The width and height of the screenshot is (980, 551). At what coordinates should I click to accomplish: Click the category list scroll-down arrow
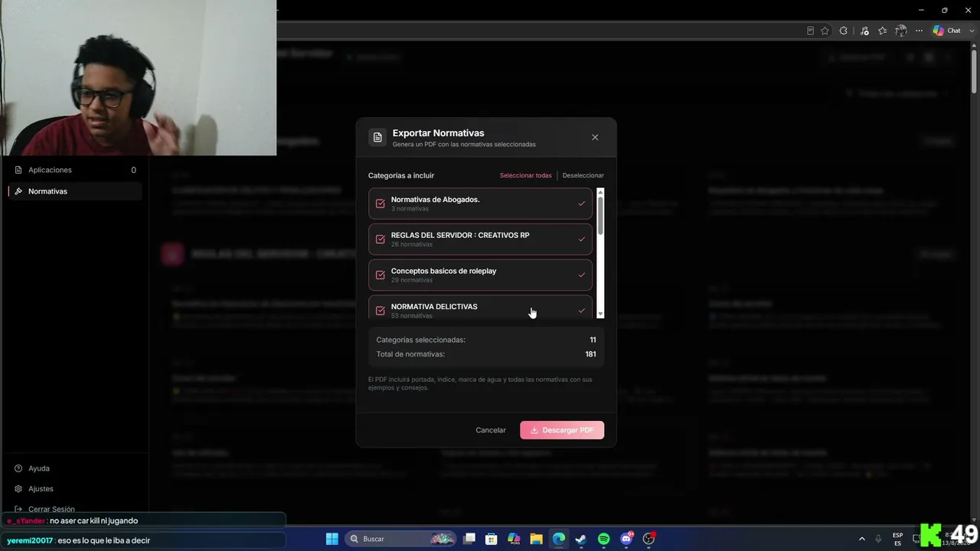tap(600, 314)
